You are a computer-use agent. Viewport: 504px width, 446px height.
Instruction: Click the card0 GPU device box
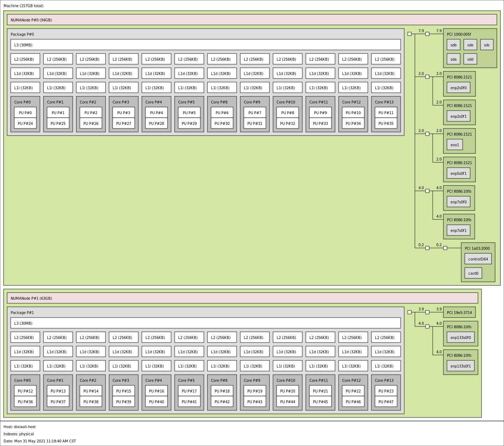click(473, 273)
